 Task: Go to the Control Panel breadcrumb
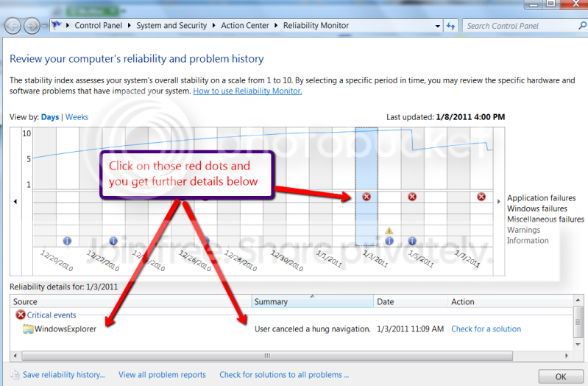pos(99,26)
